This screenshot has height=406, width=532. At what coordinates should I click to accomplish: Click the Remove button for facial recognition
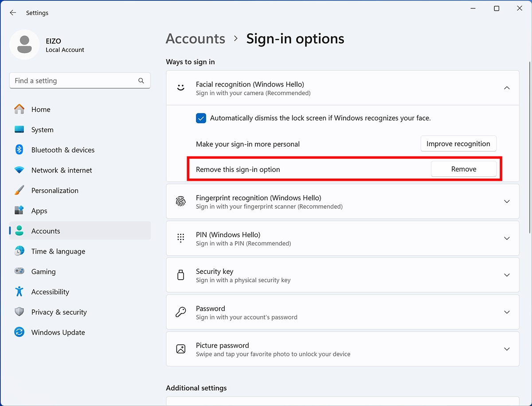pos(464,169)
